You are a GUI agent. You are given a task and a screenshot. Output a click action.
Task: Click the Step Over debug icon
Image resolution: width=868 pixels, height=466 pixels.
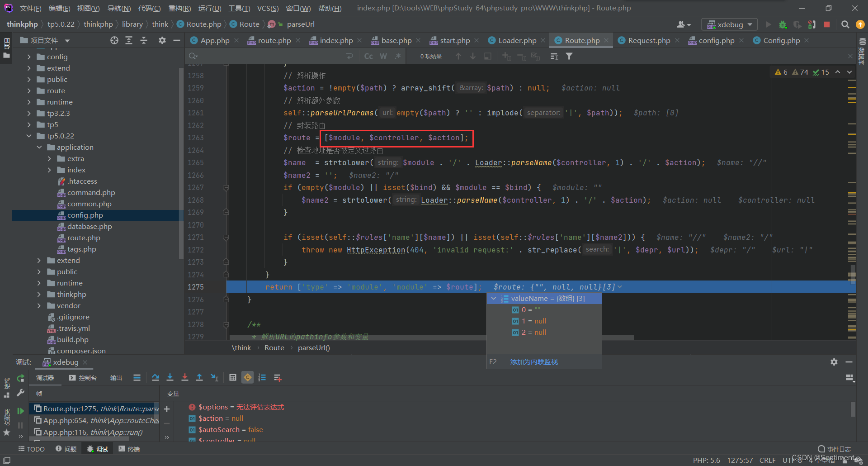coord(156,377)
